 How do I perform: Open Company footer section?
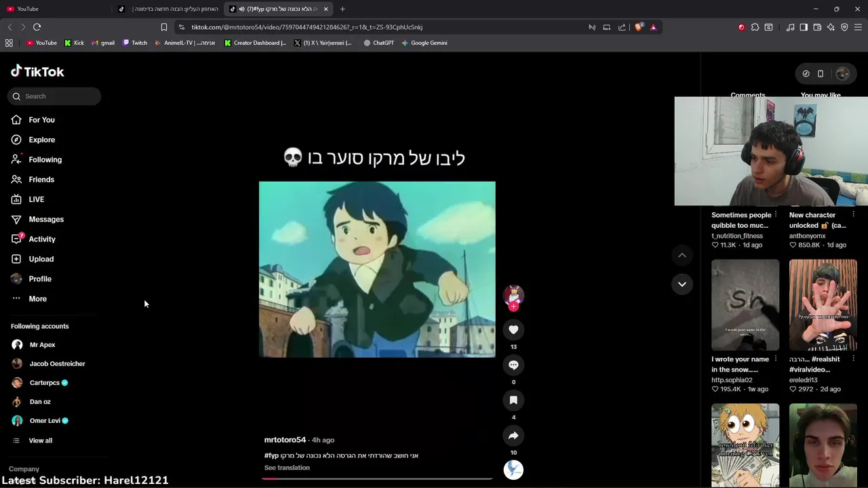coord(24,469)
